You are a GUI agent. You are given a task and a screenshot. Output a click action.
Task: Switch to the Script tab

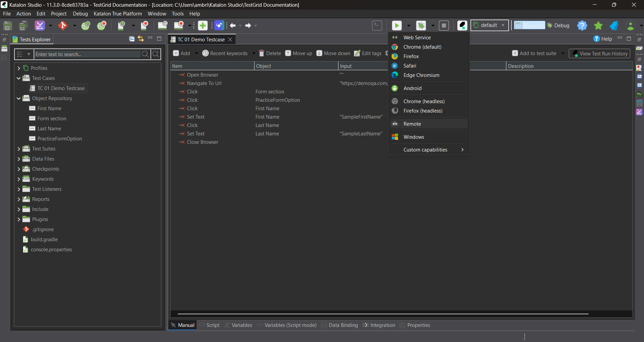pos(210,325)
